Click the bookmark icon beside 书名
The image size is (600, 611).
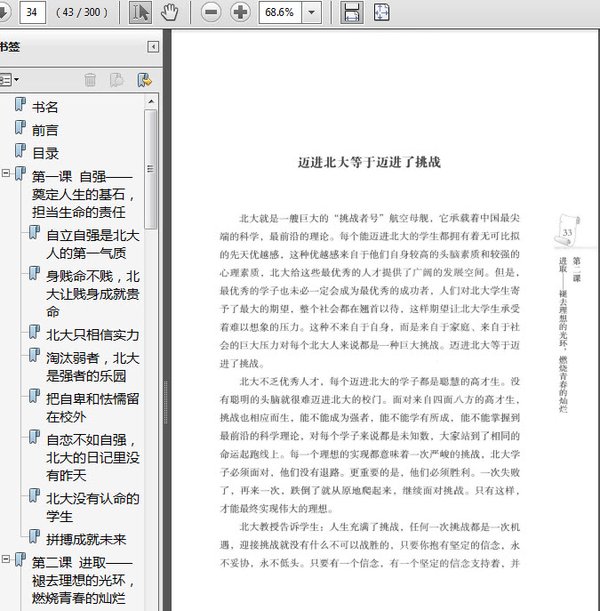pos(20,104)
